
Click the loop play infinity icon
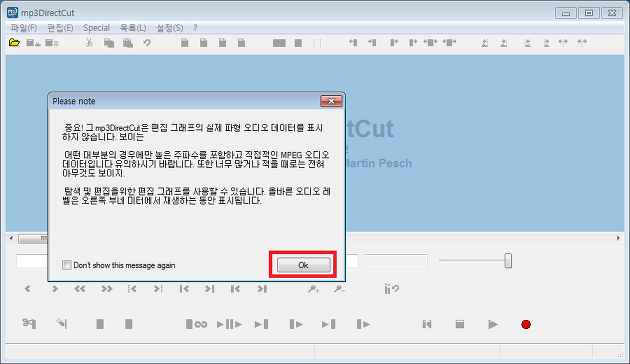click(x=196, y=324)
